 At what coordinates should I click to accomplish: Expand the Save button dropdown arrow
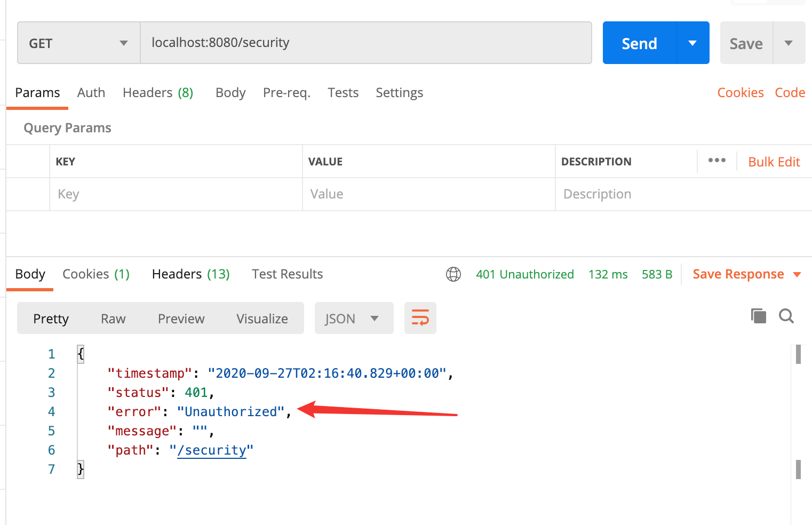point(789,43)
